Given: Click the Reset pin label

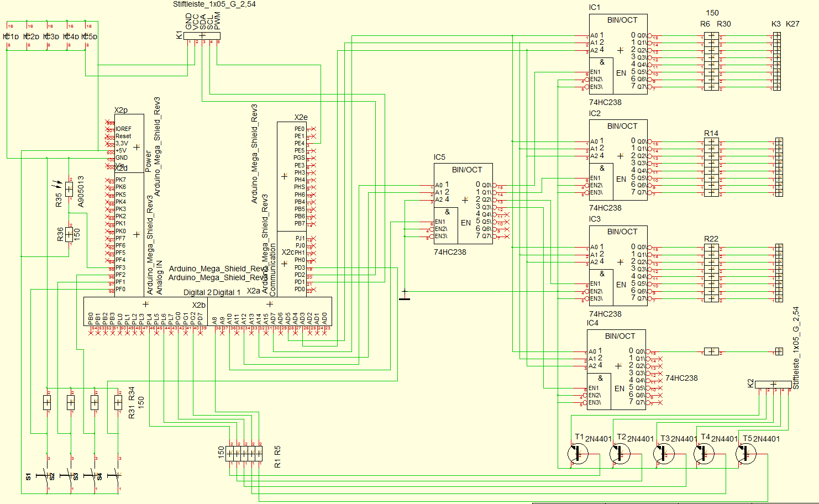Looking at the screenshot, I should click(x=123, y=136).
